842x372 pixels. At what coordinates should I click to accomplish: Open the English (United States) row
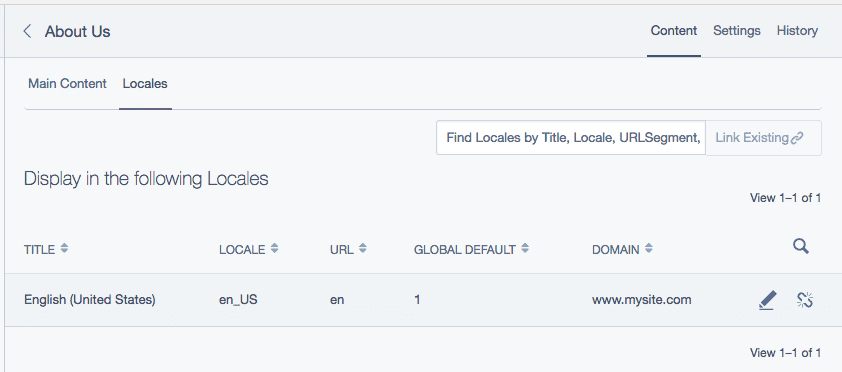coord(413,300)
